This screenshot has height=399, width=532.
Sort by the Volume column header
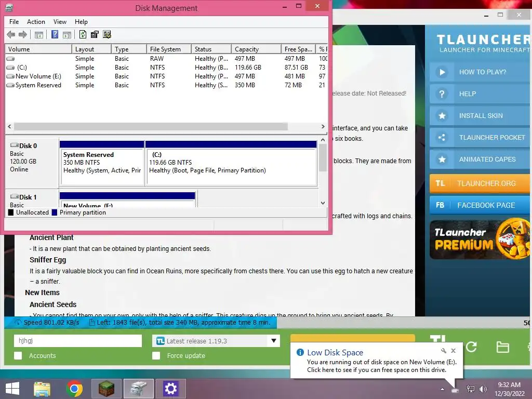click(x=38, y=49)
